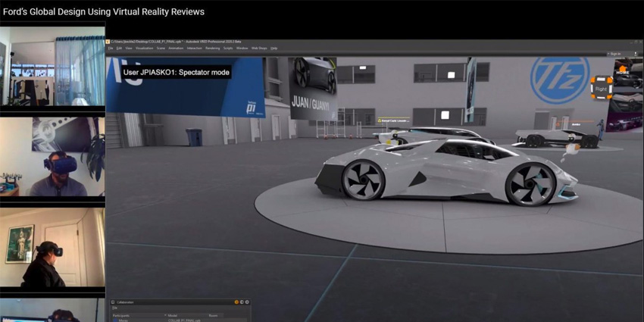This screenshot has width=644, height=322.
Task: Click webcam feed of person in black shirt
Action: [52, 247]
